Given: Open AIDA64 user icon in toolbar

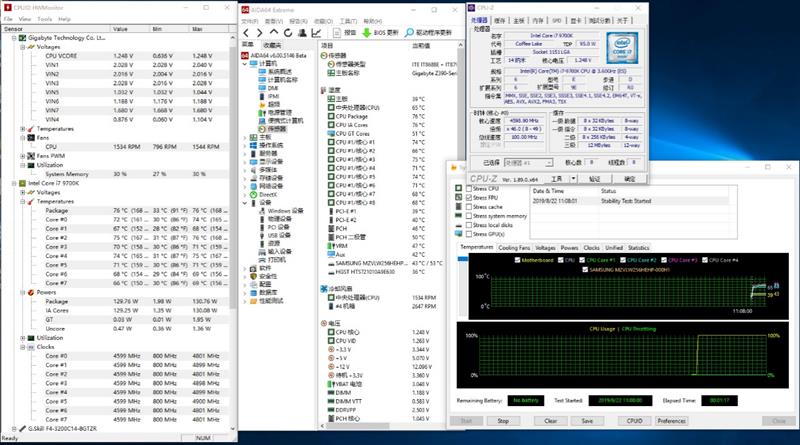Looking at the screenshot, I should pos(302,33).
